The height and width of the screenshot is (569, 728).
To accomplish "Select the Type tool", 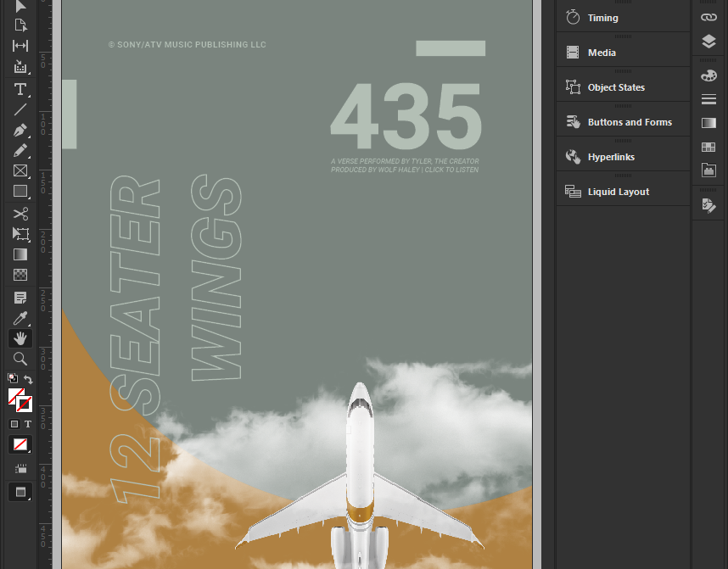I will tap(20, 89).
